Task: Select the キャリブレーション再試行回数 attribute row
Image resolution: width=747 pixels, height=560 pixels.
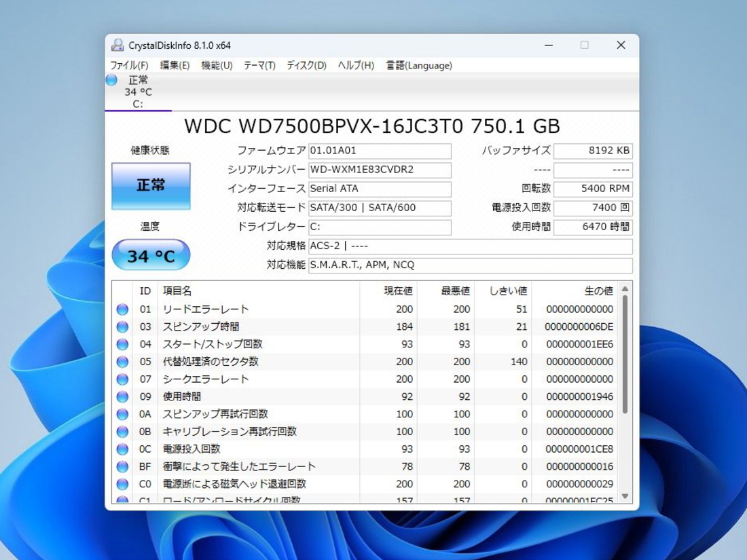Action: coord(365,432)
